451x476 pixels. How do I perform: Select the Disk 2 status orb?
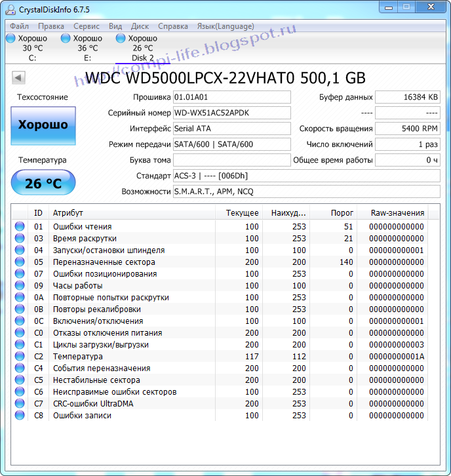coord(121,38)
